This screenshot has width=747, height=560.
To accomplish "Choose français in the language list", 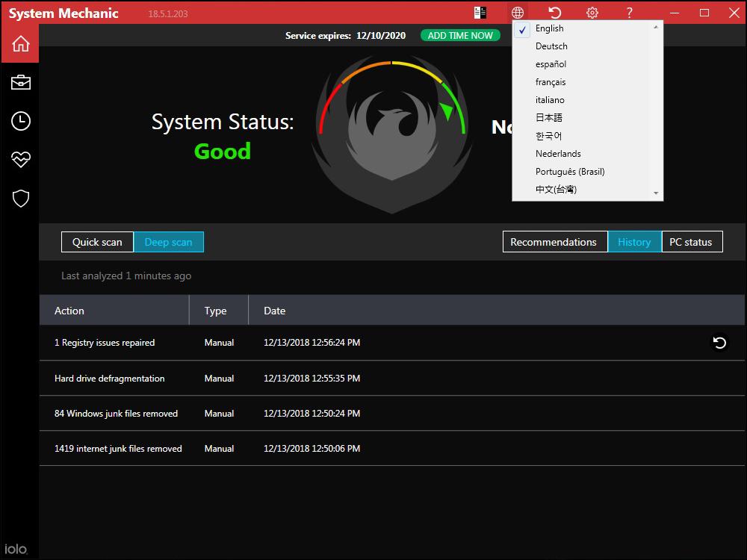I will click(x=551, y=81).
